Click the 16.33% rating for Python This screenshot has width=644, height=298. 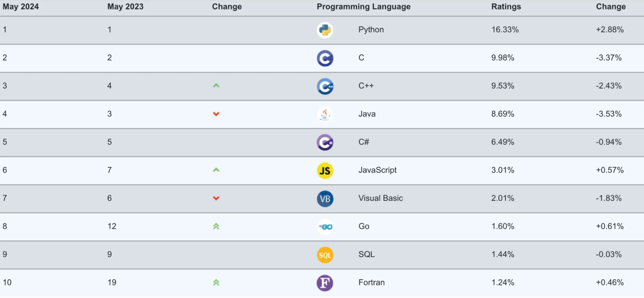click(x=505, y=30)
